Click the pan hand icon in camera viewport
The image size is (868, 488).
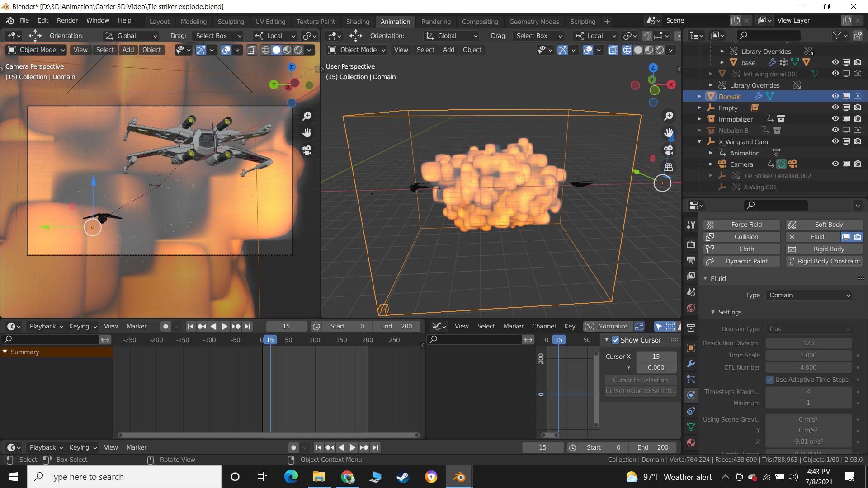coord(307,133)
